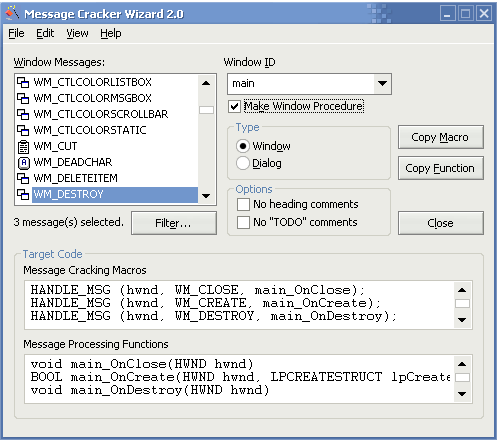Image resolution: width=497 pixels, height=440 pixels.
Task: Click icon beside WM_CTLCOLORSCROLLBAR
Action: coord(23,114)
